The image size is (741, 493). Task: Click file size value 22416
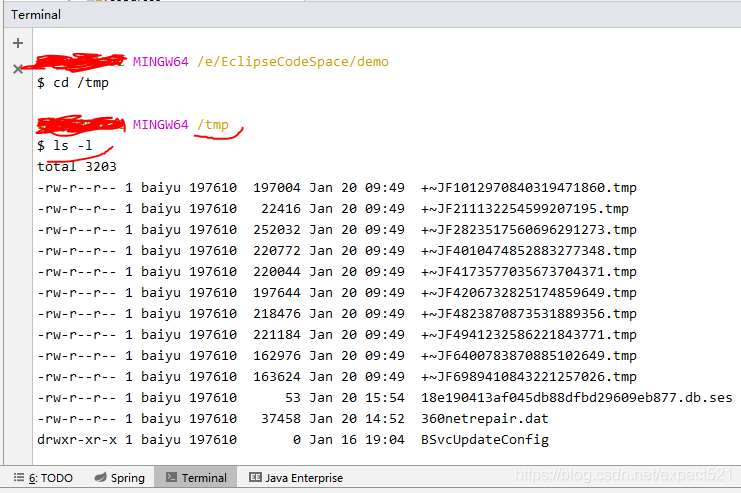(281, 208)
